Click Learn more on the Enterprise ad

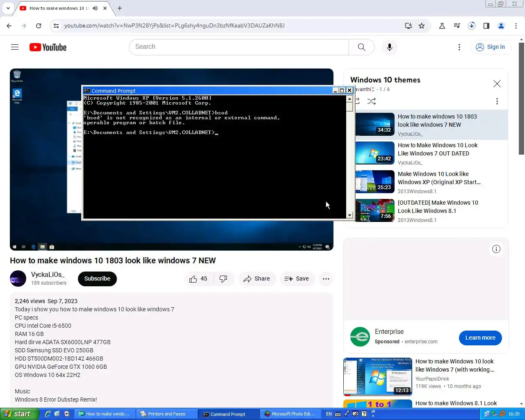tap(480, 338)
